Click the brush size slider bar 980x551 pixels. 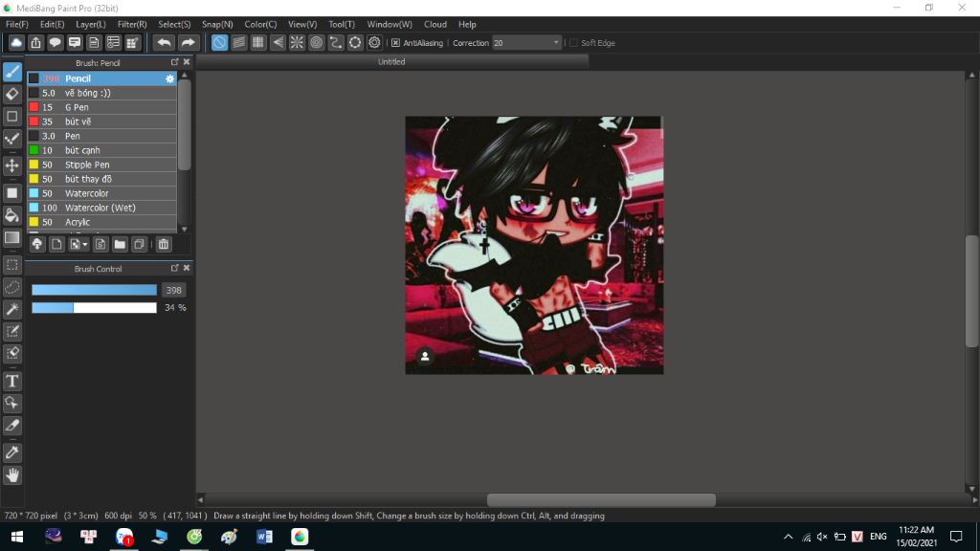pyautogui.click(x=95, y=290)
